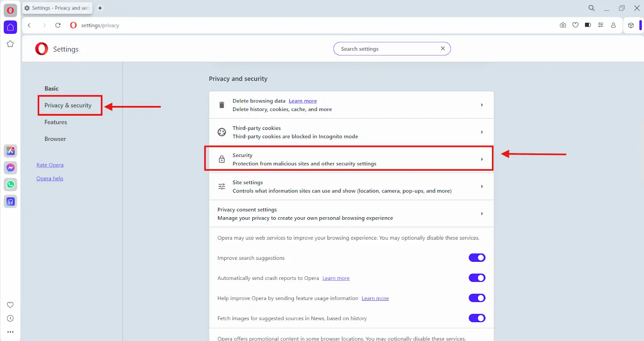Viewport: 644px width, 341px height.
Task: Disable Improve search suggestions
Action: pyautogui.click(x=477, y=258)
